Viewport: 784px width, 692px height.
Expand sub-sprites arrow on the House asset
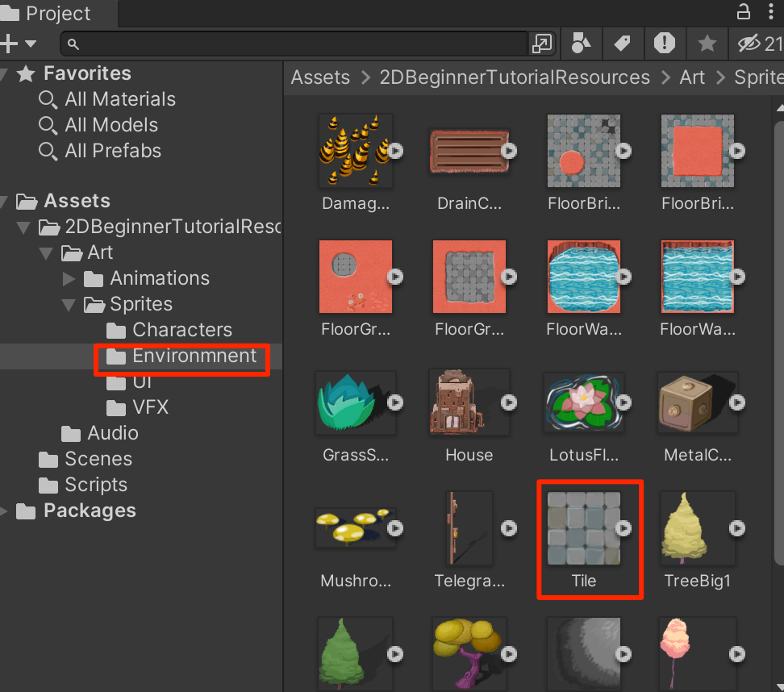coord(509,402)
